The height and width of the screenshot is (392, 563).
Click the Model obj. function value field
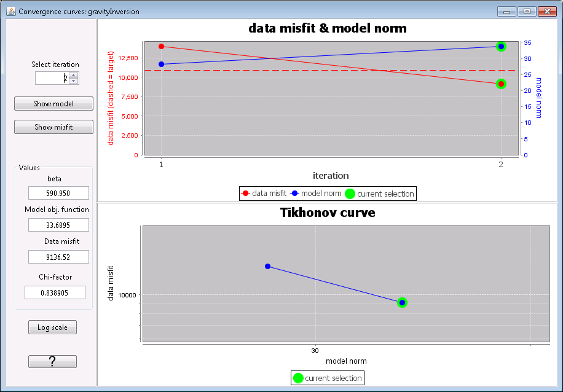click(58, 225)
